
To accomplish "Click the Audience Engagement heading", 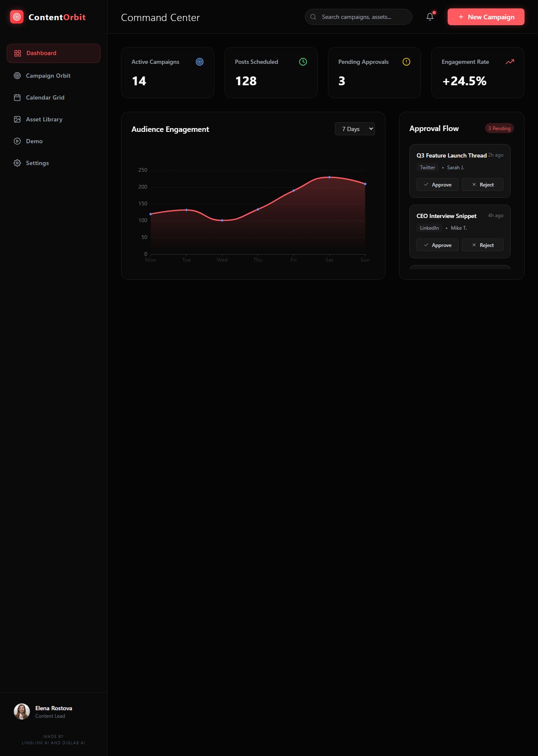I will 170,129.
